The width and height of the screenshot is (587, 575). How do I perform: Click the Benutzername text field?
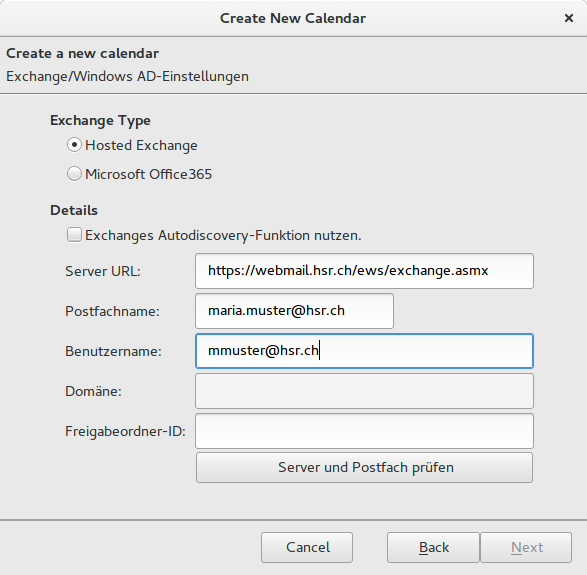pos(364,351)
